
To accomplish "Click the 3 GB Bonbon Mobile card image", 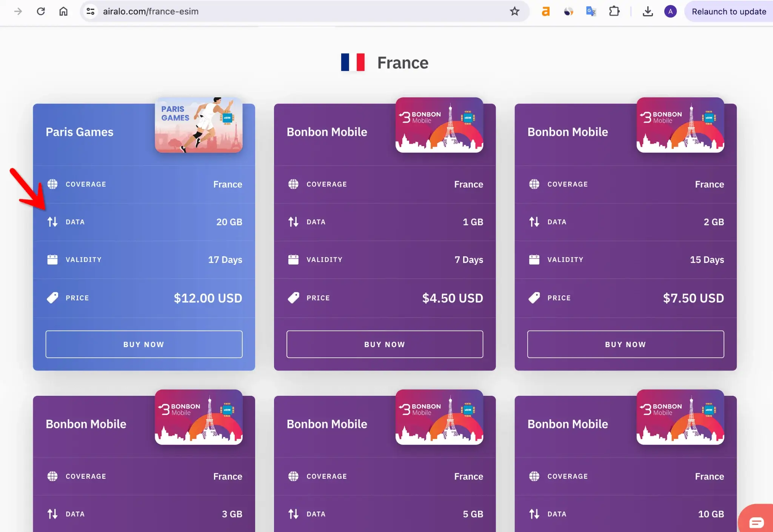I will 199,417.
